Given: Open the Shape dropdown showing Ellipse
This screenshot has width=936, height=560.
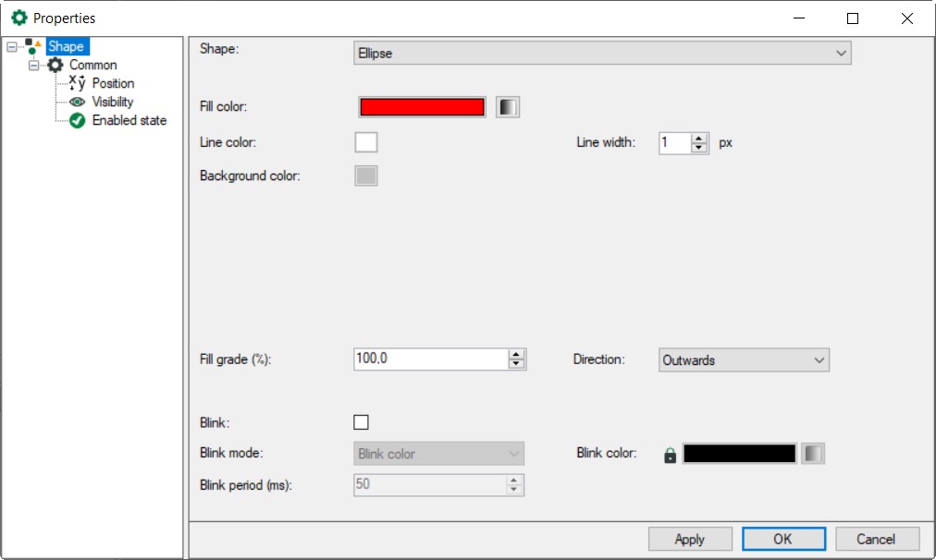Looking at the screenshot, I should point(602,53).
